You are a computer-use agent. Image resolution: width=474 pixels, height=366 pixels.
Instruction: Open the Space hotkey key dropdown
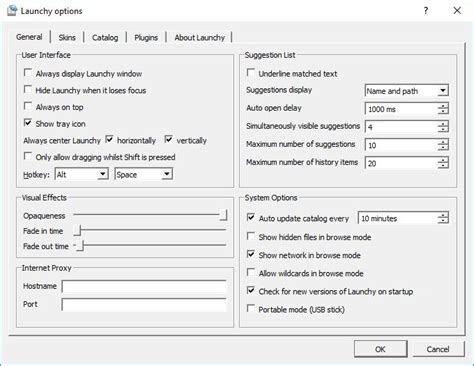click(x=167, y=174)
